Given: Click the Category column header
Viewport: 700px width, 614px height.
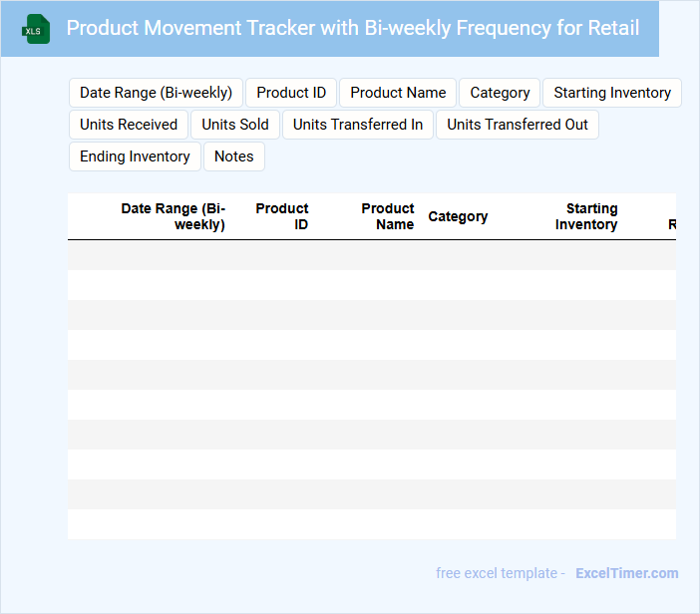Looking at the screenshot, I should click(x=458, y=216).
